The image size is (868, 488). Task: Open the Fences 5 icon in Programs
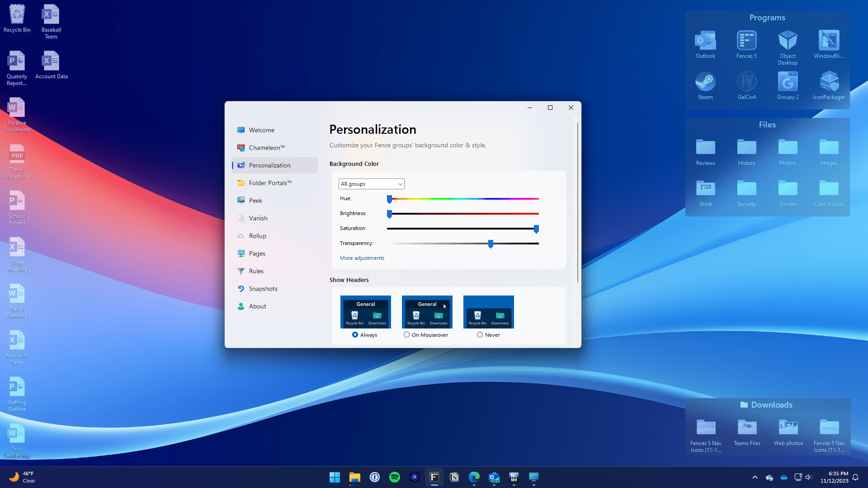click(x=746, y=44)
